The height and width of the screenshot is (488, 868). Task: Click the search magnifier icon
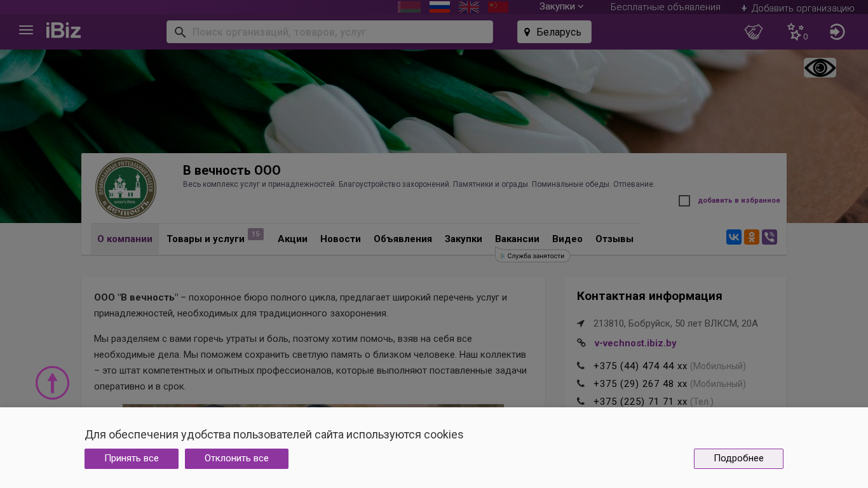(x=180, y=32)
